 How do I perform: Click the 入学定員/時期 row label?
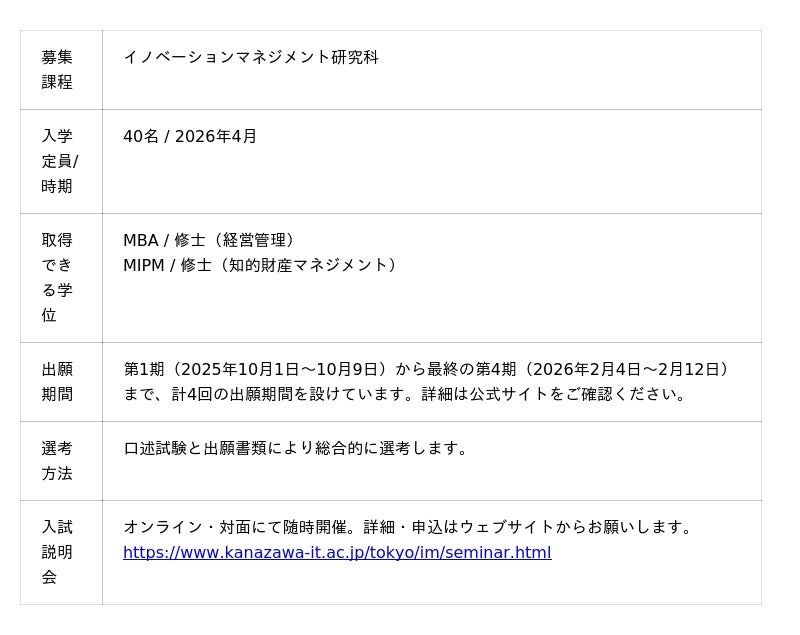coord(59,161)
